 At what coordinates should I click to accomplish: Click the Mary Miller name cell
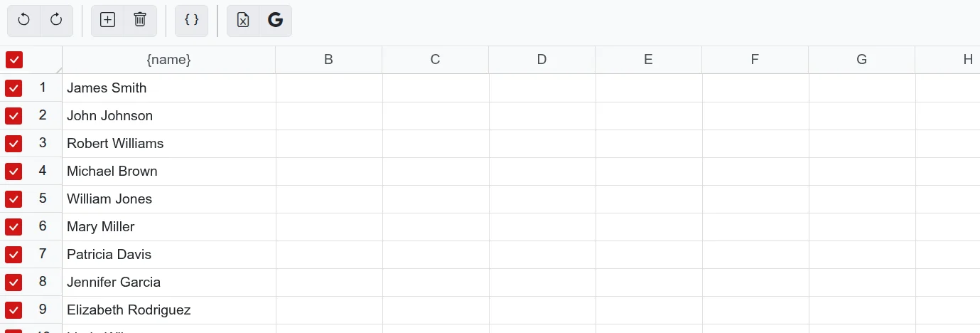click(169, 226)
